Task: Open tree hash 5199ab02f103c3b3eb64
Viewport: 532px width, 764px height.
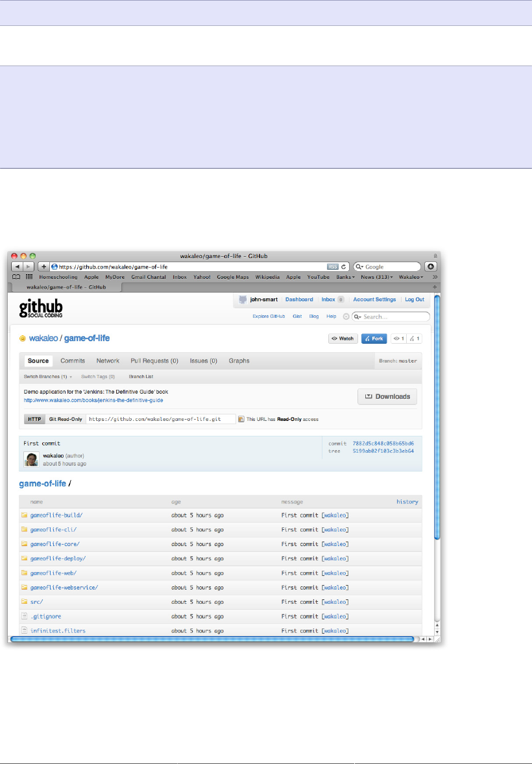Action: click(x=383, y=451)
